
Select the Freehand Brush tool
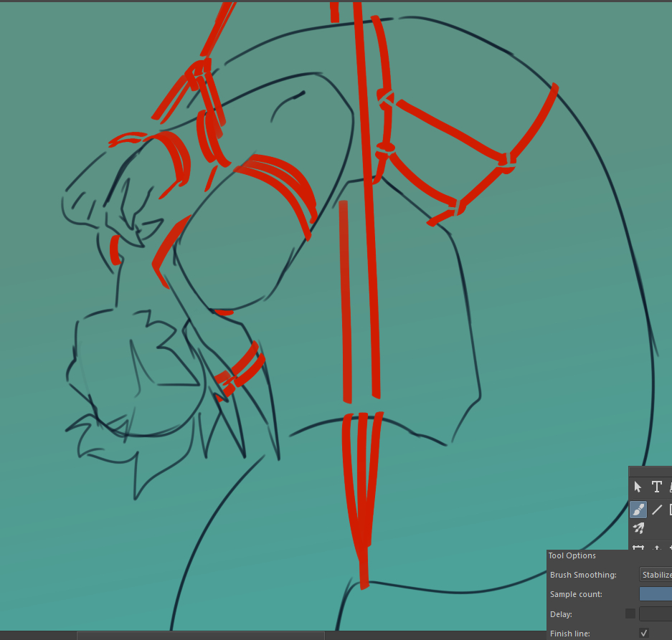pyautogui.click(x=638, y=510)
